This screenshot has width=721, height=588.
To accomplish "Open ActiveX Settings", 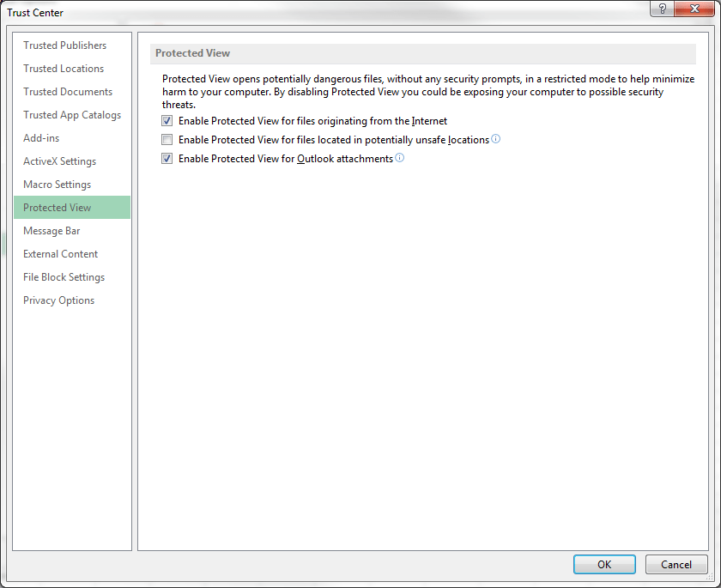I will (60, 161).
